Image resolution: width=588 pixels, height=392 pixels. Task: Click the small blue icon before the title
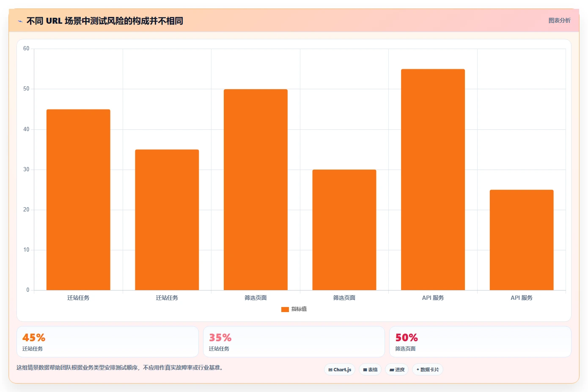(20, 21)
